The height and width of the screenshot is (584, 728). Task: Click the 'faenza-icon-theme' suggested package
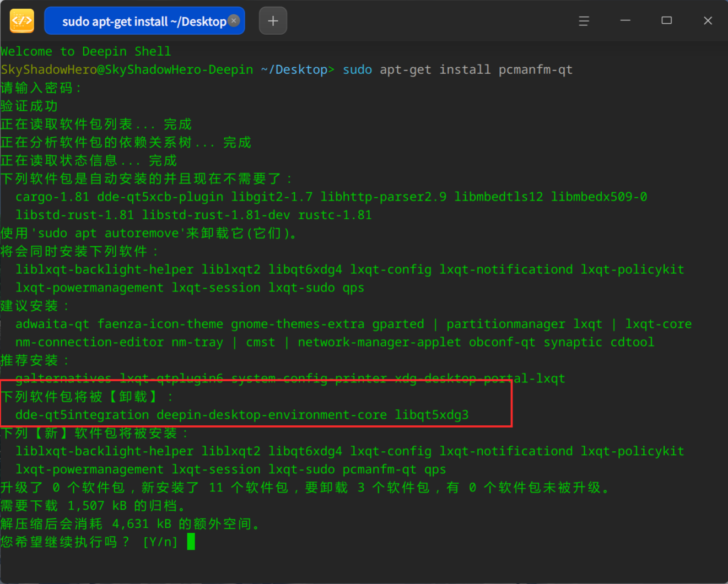(160, 324)
